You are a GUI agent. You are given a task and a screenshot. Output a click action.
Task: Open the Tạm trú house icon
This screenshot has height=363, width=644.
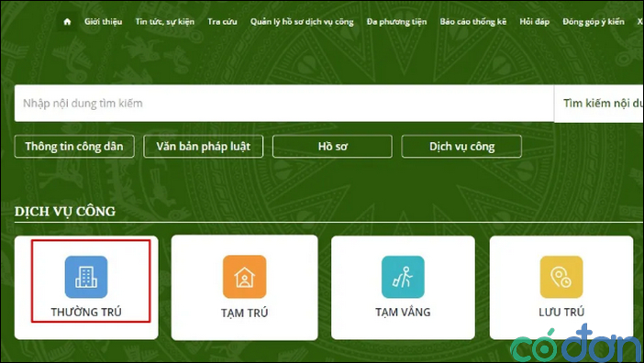244,277
